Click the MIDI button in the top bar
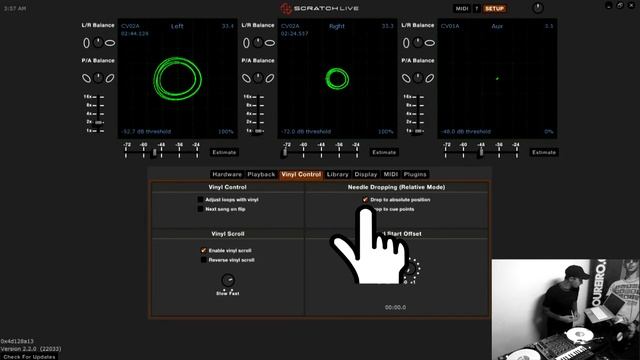This screenshot has width=640, height=360. click(462, 9)
